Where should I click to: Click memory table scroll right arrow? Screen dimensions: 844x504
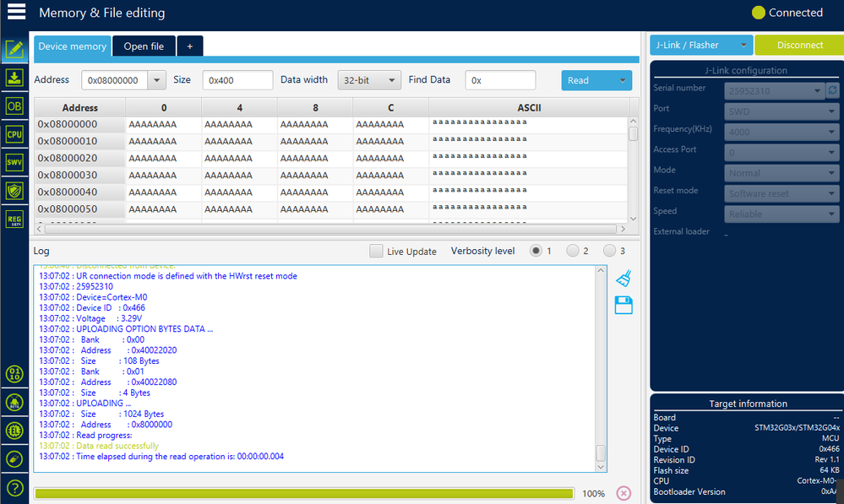tap(623, 229)
